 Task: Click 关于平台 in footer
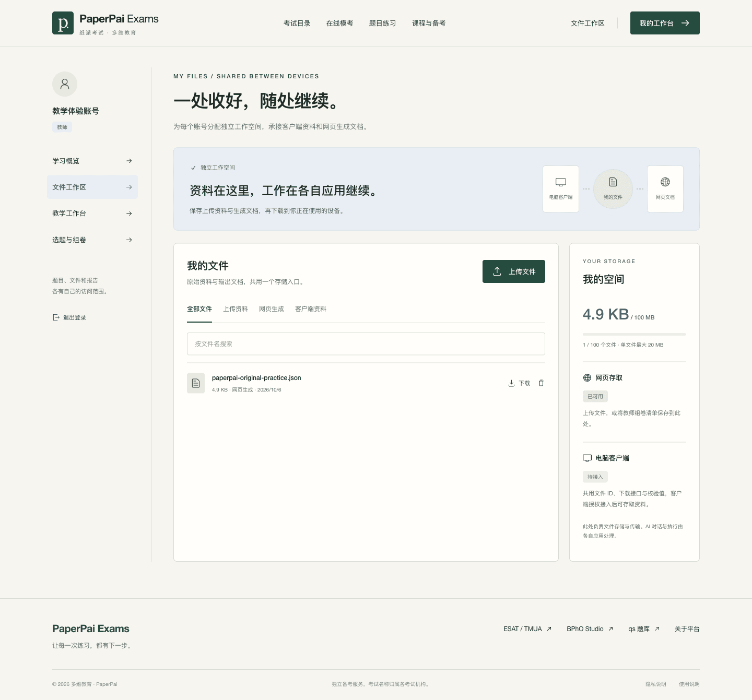tap(687, 629)
